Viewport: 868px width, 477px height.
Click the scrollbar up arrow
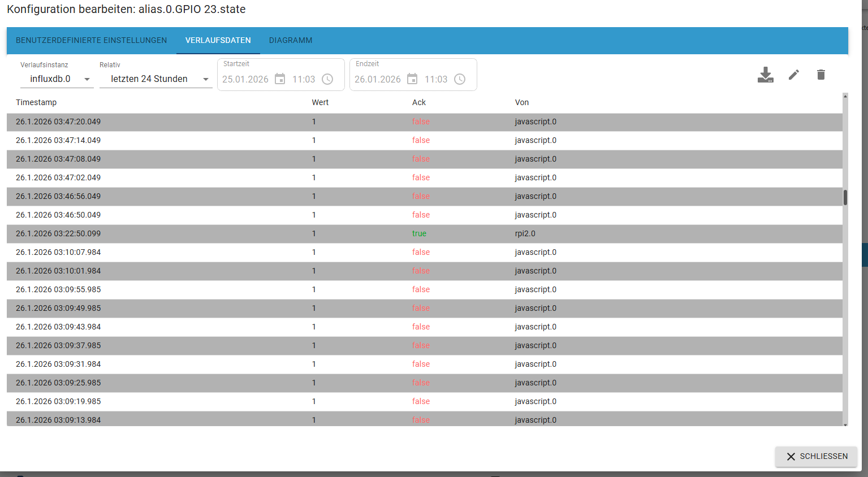845,97
